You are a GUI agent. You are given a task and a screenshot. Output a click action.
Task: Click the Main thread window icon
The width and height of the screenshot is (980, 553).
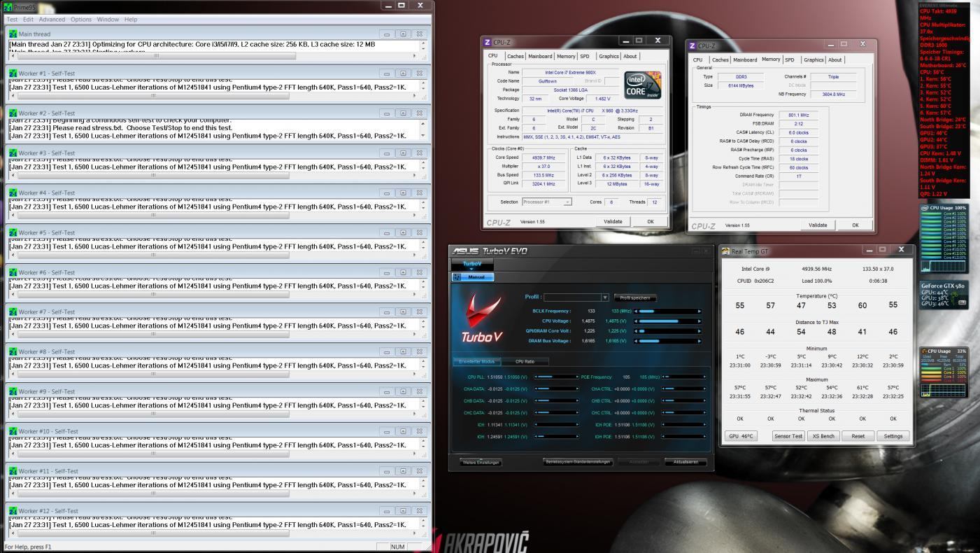pos(13,34)
